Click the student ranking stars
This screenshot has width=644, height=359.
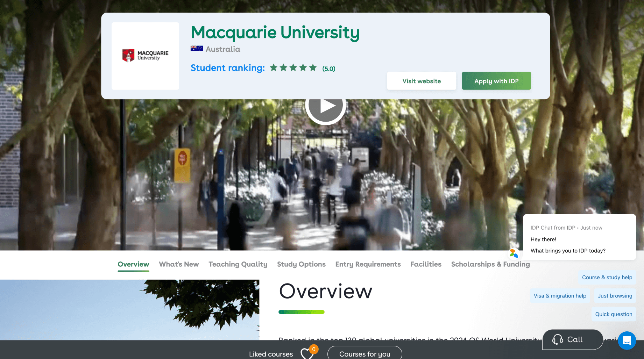293,68
